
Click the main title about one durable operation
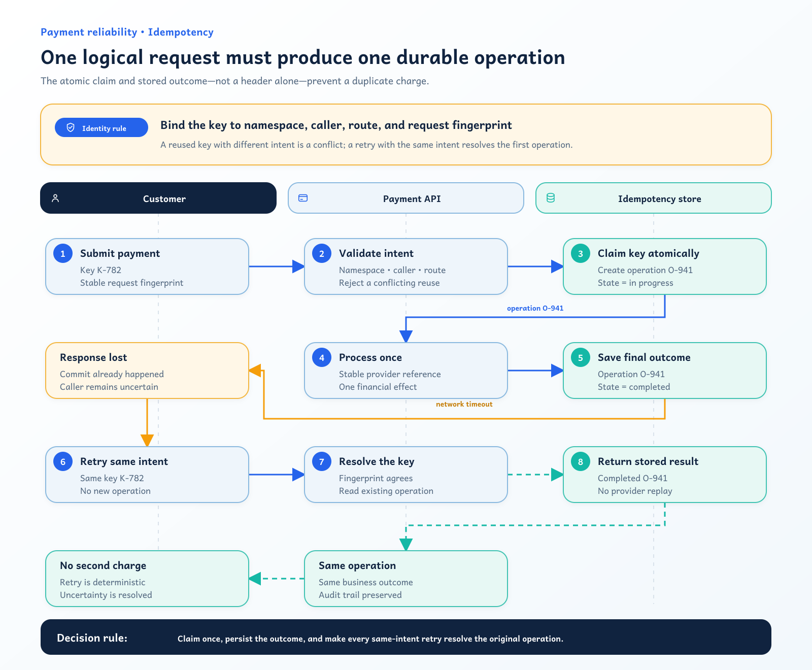tap(303, 57)
